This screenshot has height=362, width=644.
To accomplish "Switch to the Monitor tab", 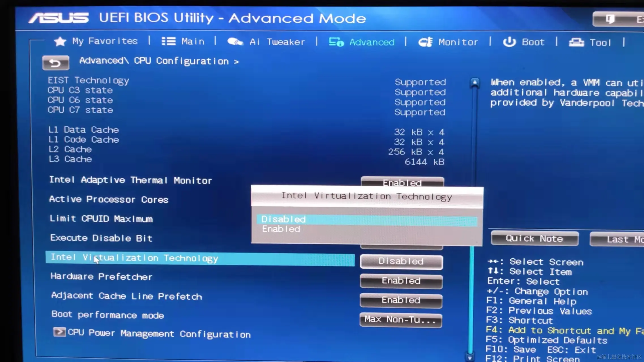I will [448, 42].
